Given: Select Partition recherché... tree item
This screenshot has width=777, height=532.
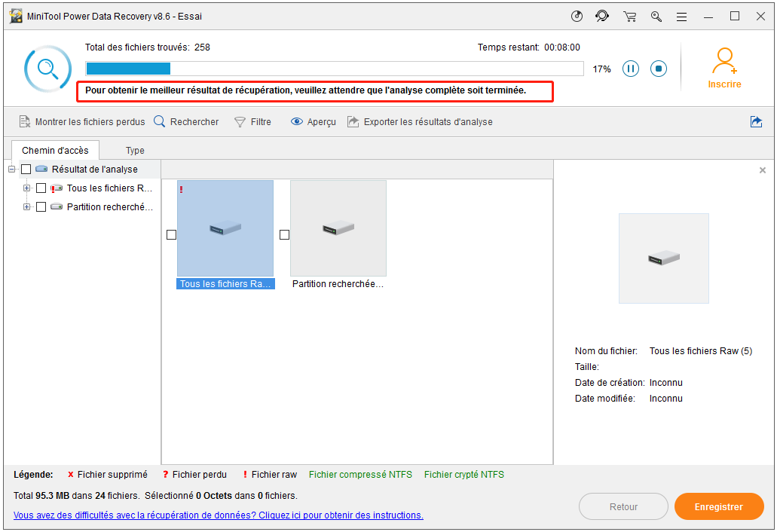Looking at the screenshot, I should 110,207.
